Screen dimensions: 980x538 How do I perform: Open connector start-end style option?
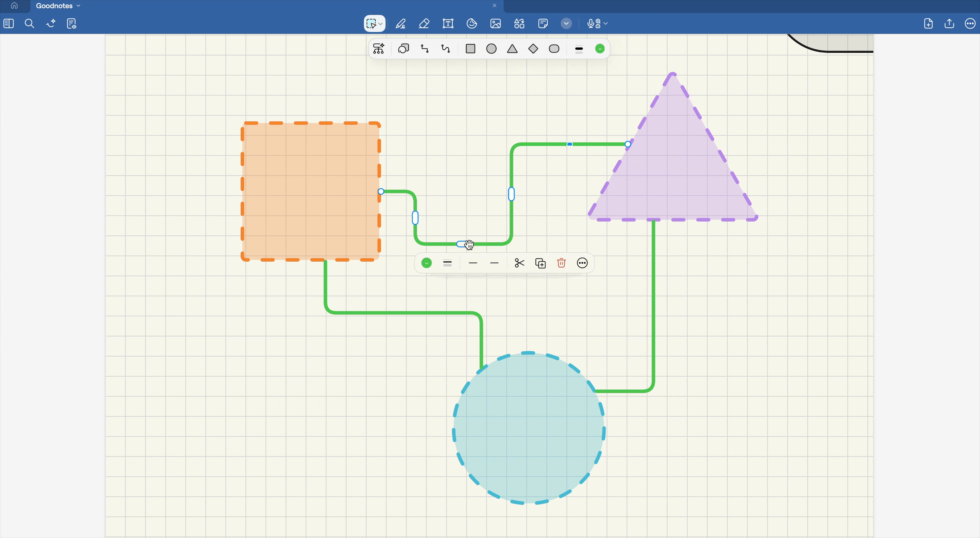point(473,263)
